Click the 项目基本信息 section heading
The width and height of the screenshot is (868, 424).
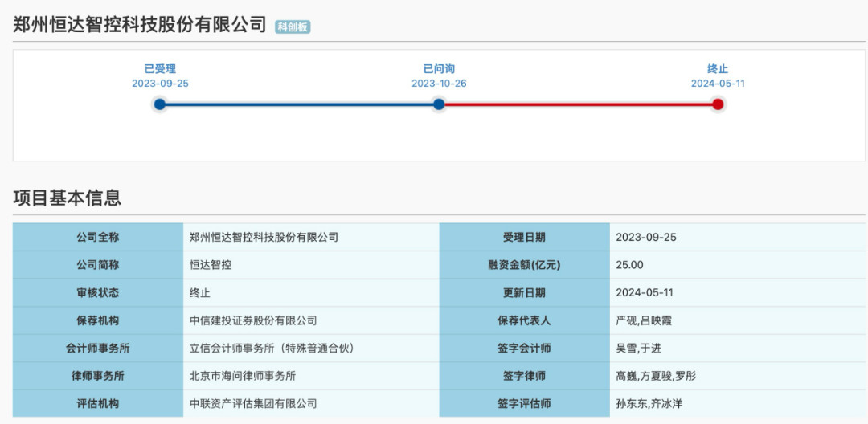click(67, 198)
